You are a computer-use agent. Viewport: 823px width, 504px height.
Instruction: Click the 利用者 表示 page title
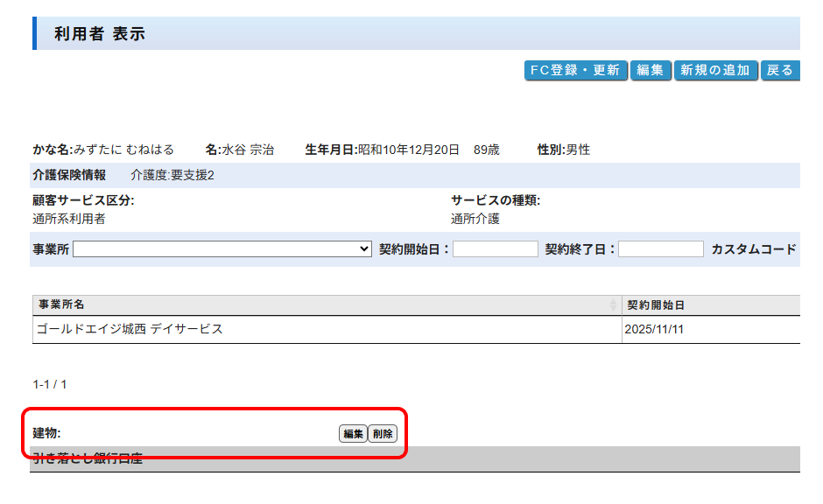[99, 34]
